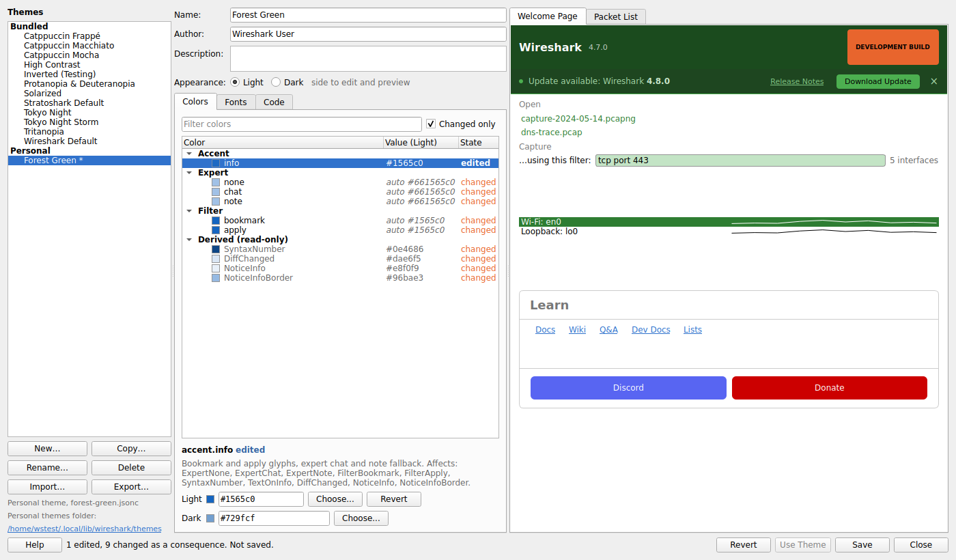The height and width of the screenshot is (560, 956).
Task: Open the Dev Docs link
Action: tap(651, 330)
